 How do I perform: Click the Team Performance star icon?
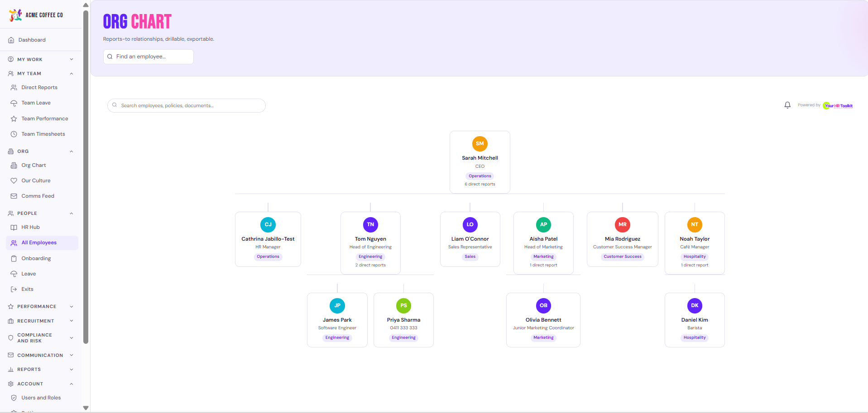coord(14,119)
